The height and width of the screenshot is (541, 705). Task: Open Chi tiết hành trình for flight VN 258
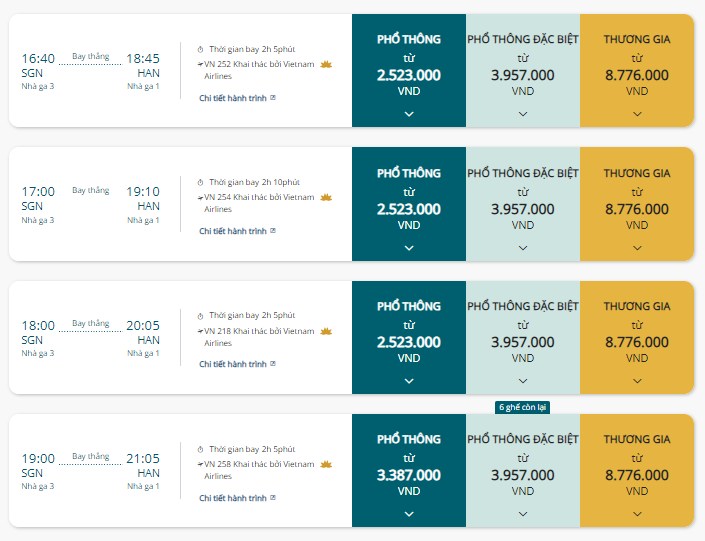233,498
